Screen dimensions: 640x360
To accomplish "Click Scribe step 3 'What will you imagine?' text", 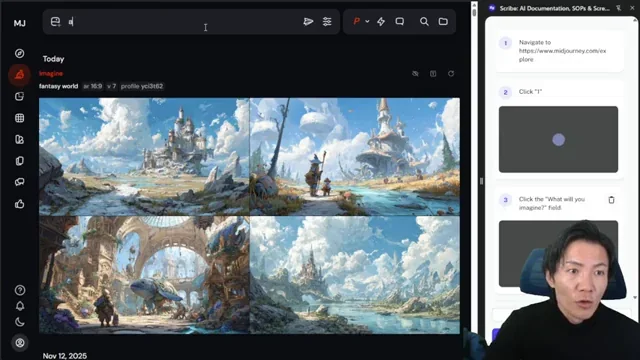I will click(x=551, y=203).
